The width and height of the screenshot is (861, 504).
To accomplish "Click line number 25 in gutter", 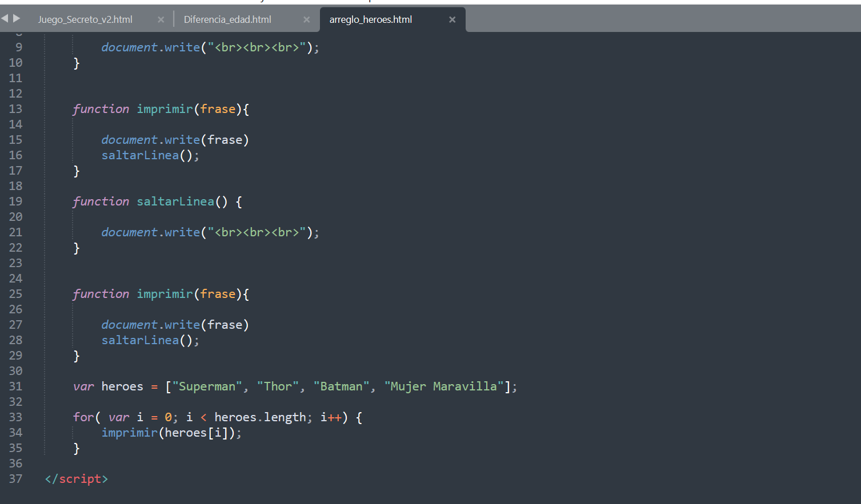I will point(15,294).
